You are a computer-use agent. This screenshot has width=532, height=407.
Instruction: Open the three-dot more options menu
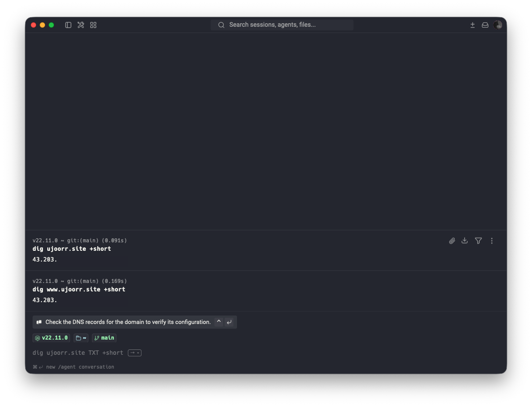coord(492,241)
